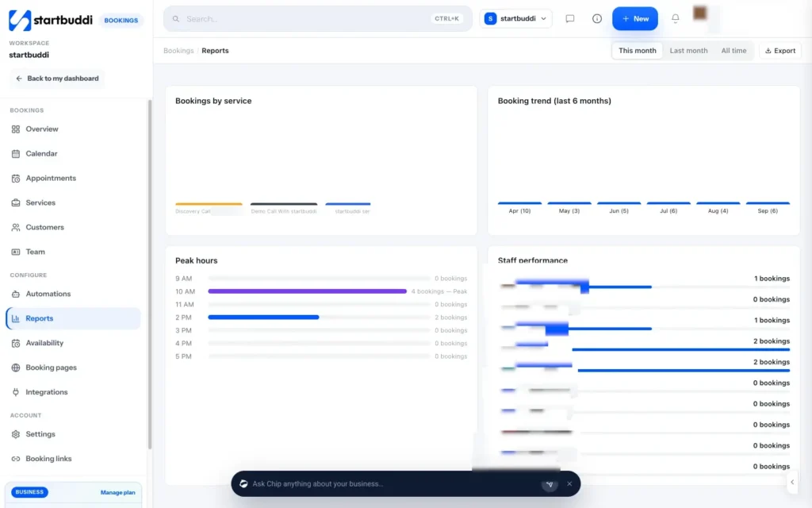Switch to the All time tab
Viewport: 812px width, 508px height.
point(733,51)
